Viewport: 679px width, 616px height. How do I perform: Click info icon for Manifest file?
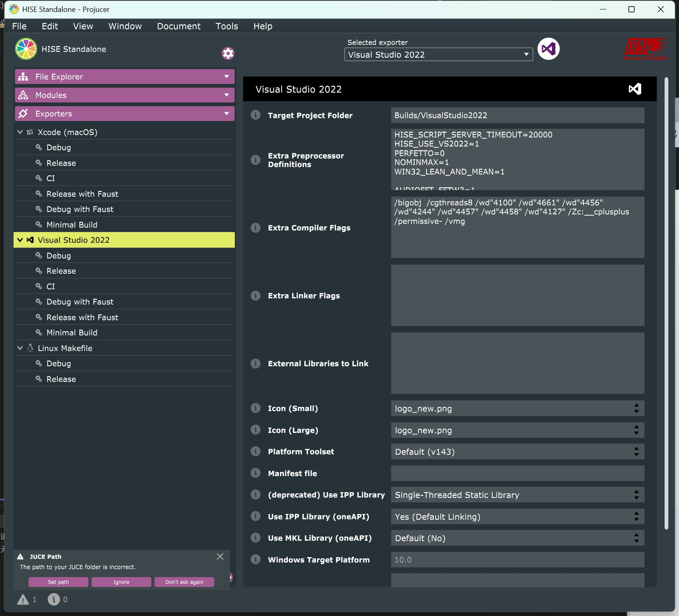click(x=255, y=473)
